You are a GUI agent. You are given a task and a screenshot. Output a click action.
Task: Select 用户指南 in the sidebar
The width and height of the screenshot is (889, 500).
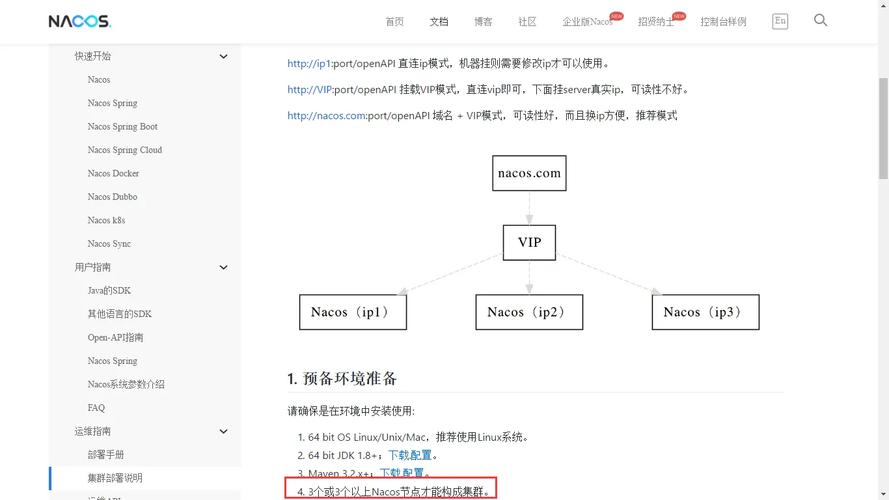pos(92,267)
